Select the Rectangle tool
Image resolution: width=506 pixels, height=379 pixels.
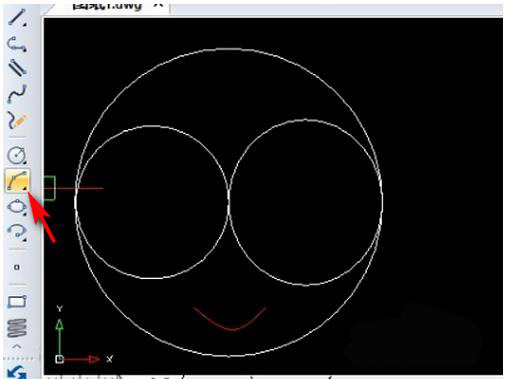coord(17,302)
